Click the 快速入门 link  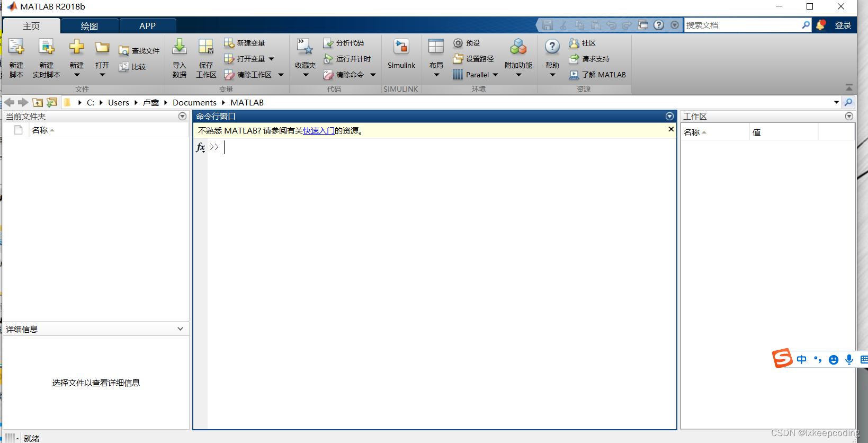(318, 130)
